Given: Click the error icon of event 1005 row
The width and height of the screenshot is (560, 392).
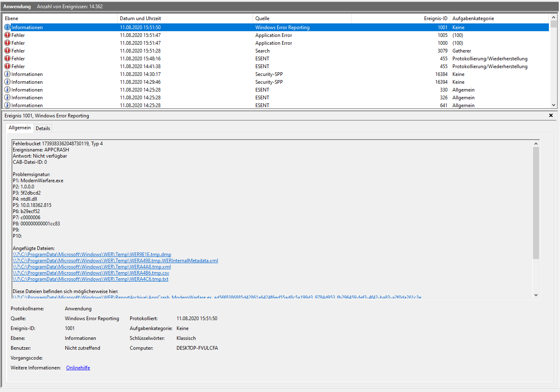Looking at the screenshot, I should coord(7,35).
